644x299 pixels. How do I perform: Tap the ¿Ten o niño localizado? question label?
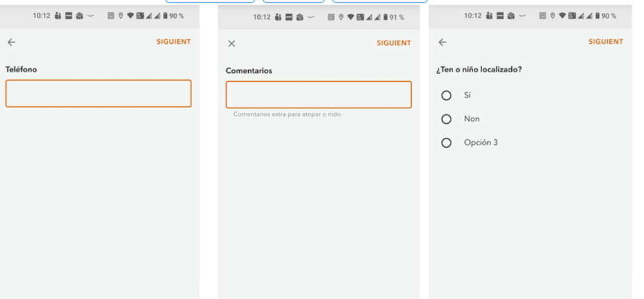479,70
